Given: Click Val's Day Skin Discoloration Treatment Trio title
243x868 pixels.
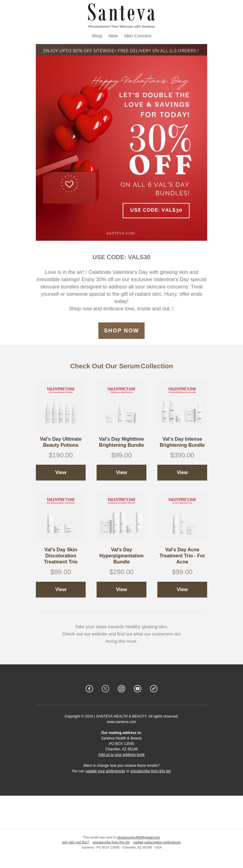Looking at the screenshot, I should coord(60,556).
